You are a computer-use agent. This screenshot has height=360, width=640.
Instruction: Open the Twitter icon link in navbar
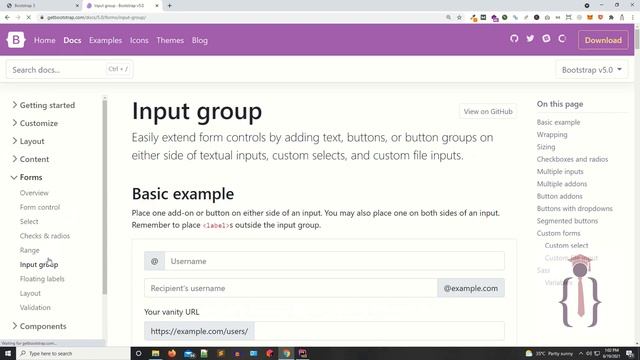tap(530, 39)
